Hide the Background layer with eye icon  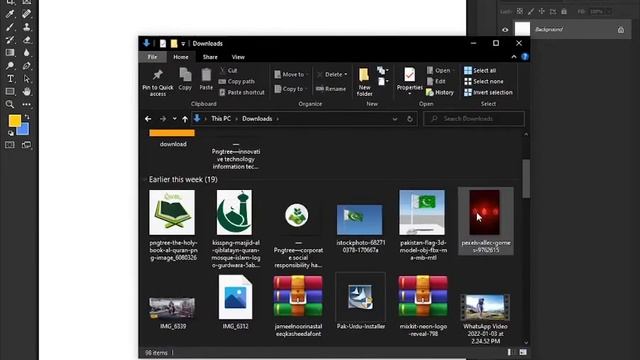click(505, 30)
